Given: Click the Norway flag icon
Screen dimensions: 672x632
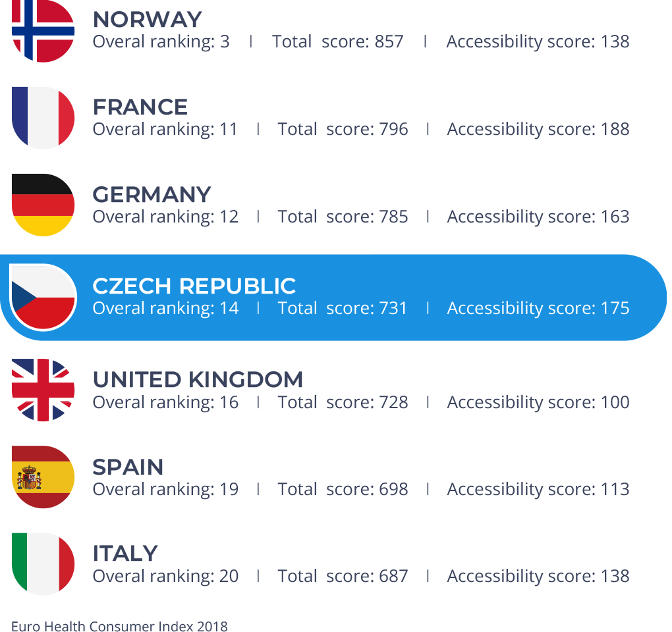Looking at the screenshot, I should [x=43, y=31].
